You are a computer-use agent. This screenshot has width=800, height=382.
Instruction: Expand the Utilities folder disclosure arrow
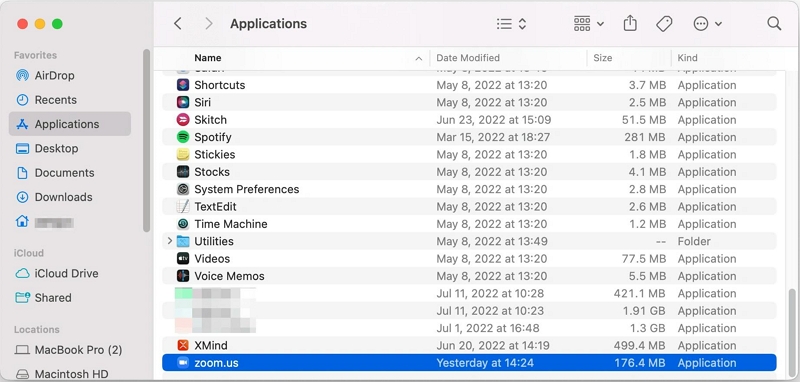(169, 241)
